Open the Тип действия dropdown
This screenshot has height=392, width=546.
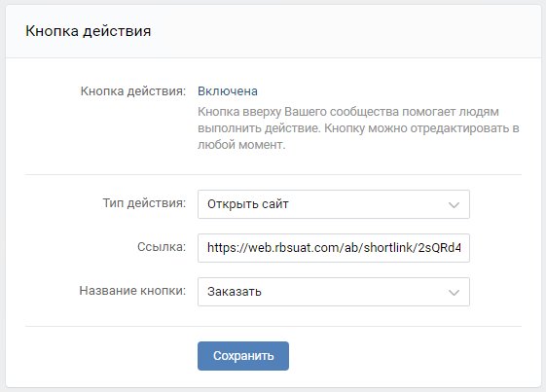334,204
